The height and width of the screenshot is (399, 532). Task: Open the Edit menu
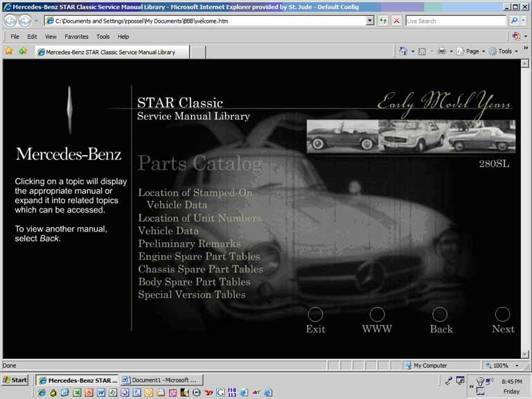point(32,37)
